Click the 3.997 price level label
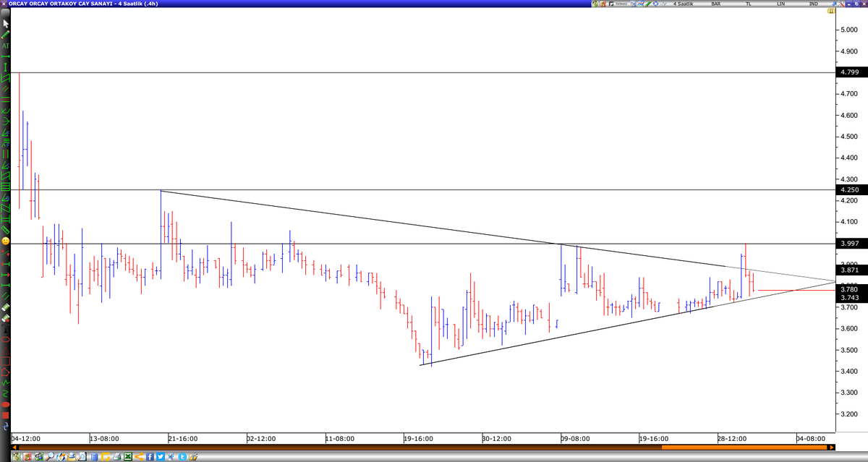The image size is (868, 462). point(850,244)
